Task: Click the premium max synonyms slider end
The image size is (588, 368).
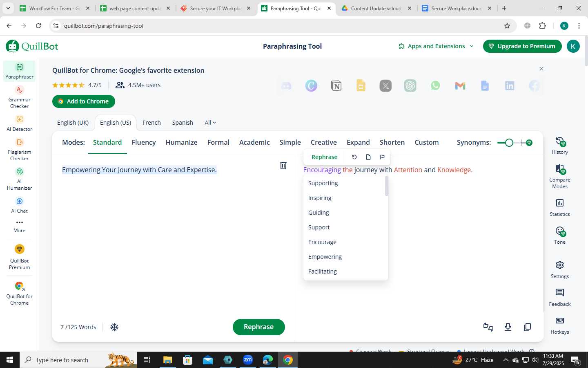Action: (529, 143)
